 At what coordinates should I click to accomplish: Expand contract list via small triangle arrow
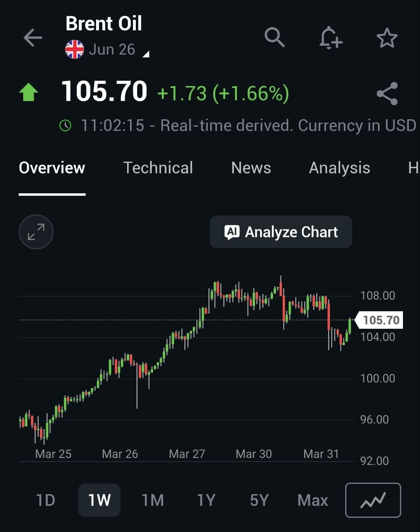(x=145, y=54)
